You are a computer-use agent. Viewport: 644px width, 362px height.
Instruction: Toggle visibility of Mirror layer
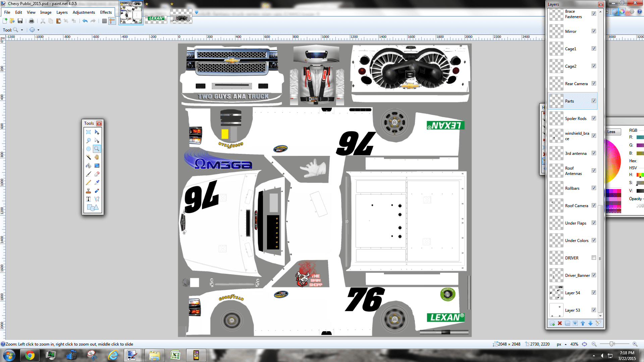click(x=594, y=31)
